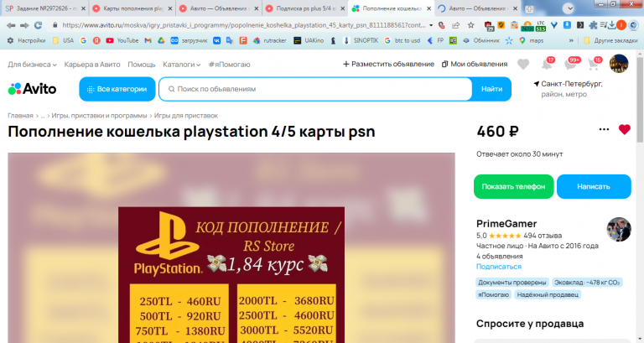This screenshot has height=343, width=644.
Task: Show hidden bookmarks with the » chevron
Action: point(571,40)
